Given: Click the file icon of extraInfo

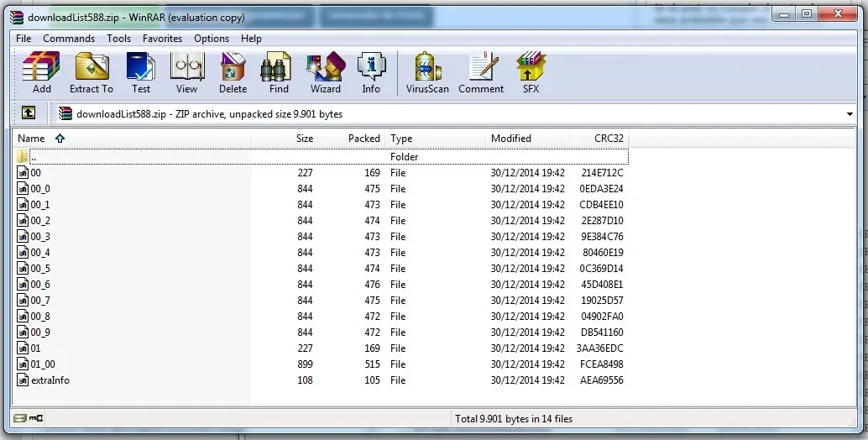Looking at the screenshot, I should (23, 380).
